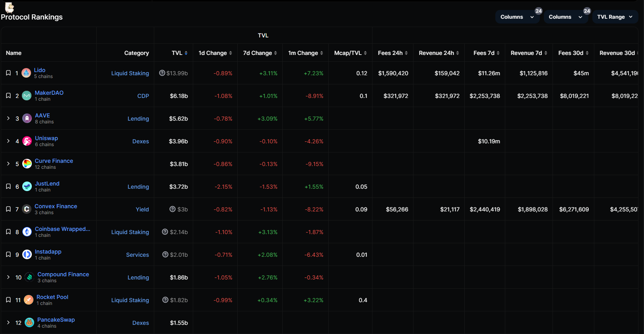
Task: Bookmark the Rocket Pool row
Action: tap(8, 300)
